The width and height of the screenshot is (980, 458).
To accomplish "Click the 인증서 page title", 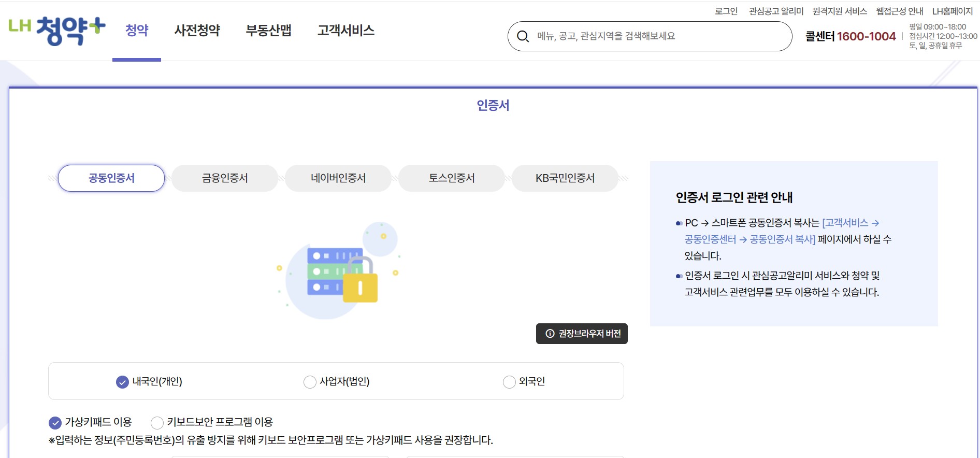I will [493, 105].
